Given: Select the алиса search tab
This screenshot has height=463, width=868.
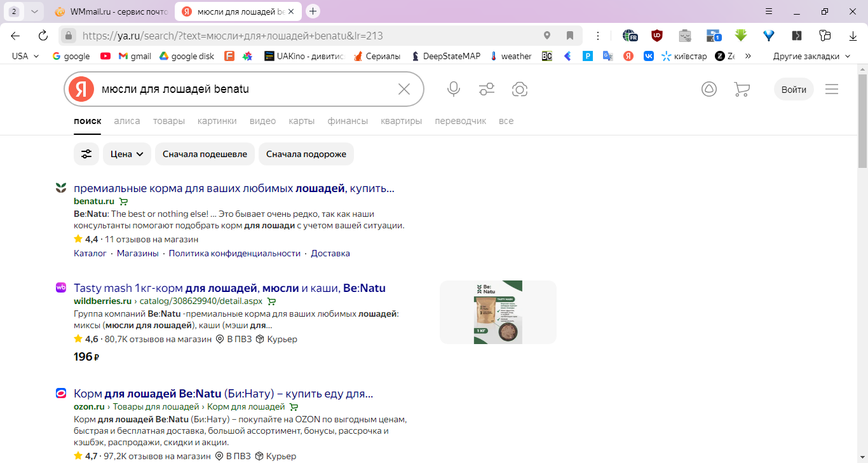Looking at the screenshot, I should (127, 121).
